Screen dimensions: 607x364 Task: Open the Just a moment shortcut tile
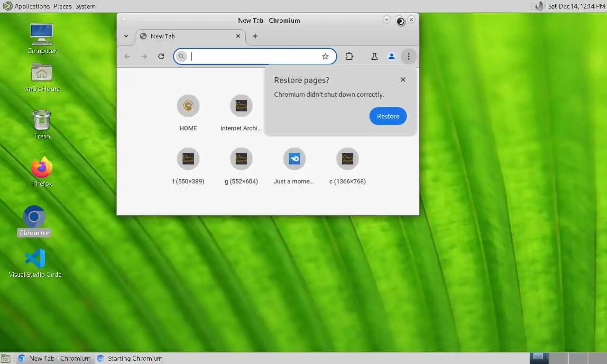[294, 166]
